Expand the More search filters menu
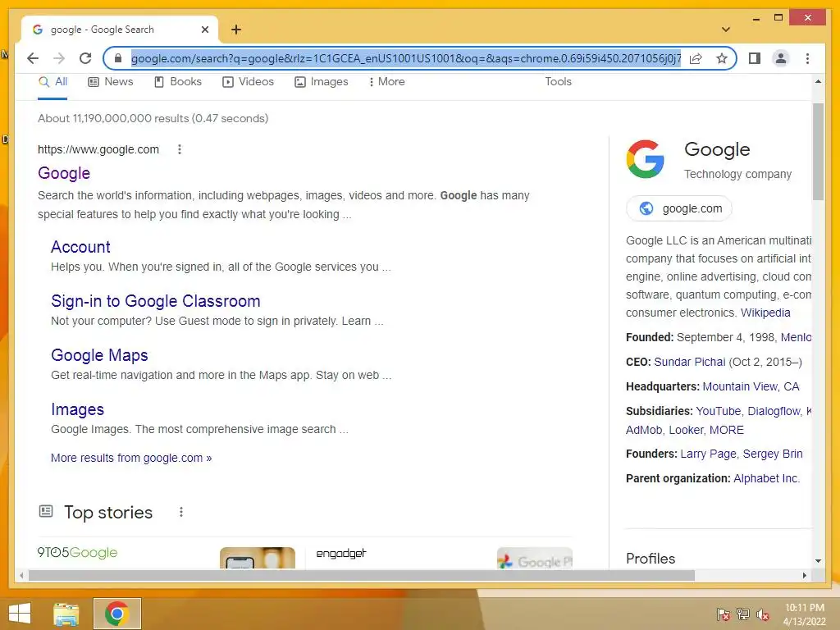This screenshot has width=840, height=630. pyautogui.click(x=387, y=82)
